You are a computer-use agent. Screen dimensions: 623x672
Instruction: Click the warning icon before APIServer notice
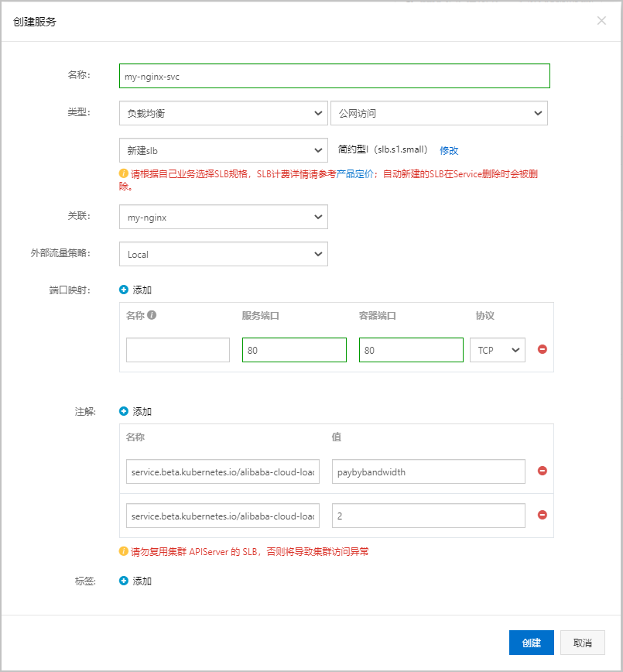tap(123, 551)
